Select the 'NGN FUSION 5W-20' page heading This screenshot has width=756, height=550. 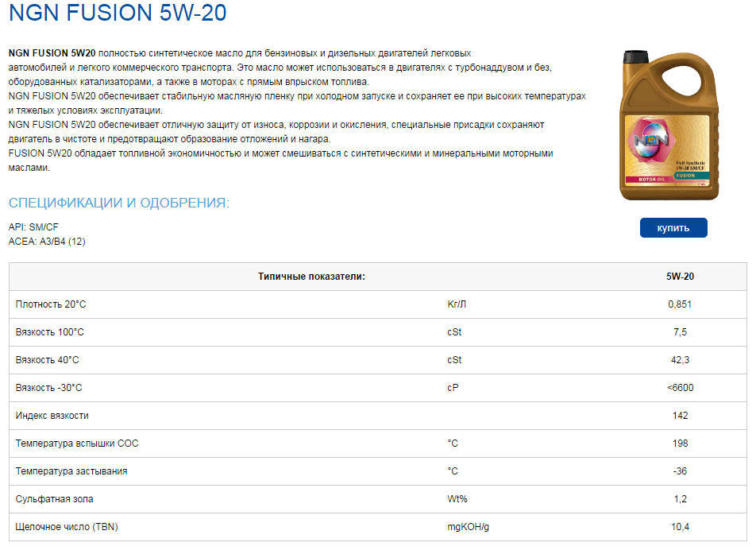(118, 13)
